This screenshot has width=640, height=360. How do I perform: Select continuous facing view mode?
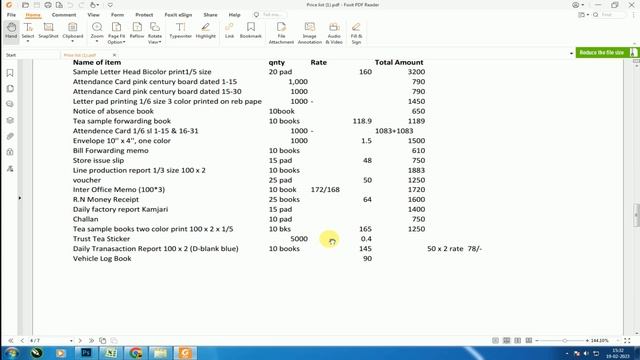click(x=529, y=340)
